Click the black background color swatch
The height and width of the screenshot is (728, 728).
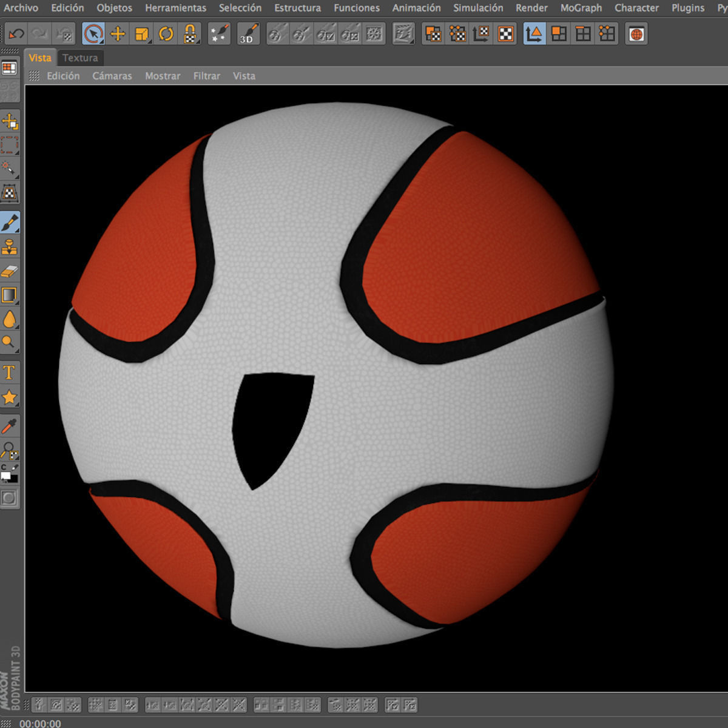coord(13,479)
